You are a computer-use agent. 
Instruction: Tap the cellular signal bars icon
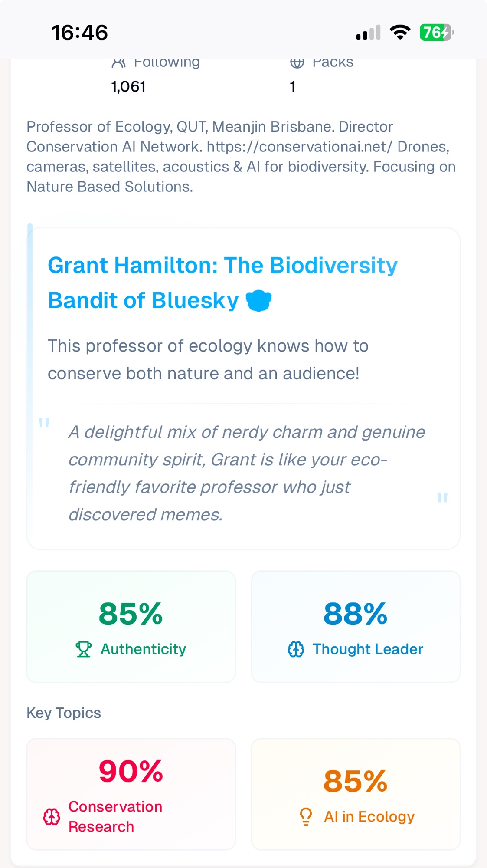coord(368,33)
